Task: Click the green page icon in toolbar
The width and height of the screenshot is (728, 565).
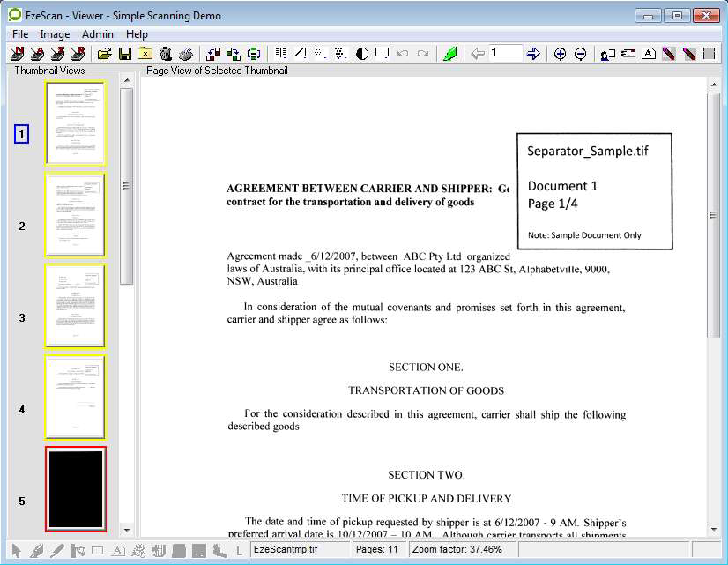Action: [x=449, y=54]
